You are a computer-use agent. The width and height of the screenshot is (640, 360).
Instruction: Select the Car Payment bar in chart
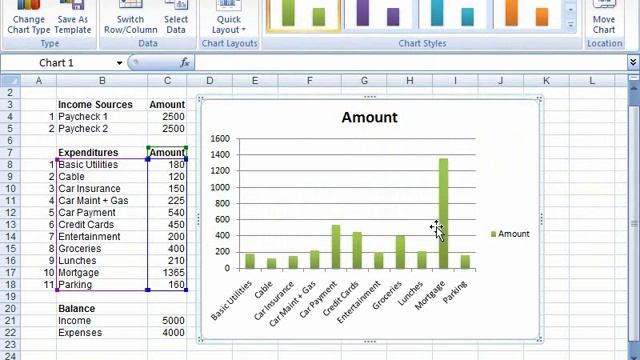pyautogui.click(x=336, y=247)
